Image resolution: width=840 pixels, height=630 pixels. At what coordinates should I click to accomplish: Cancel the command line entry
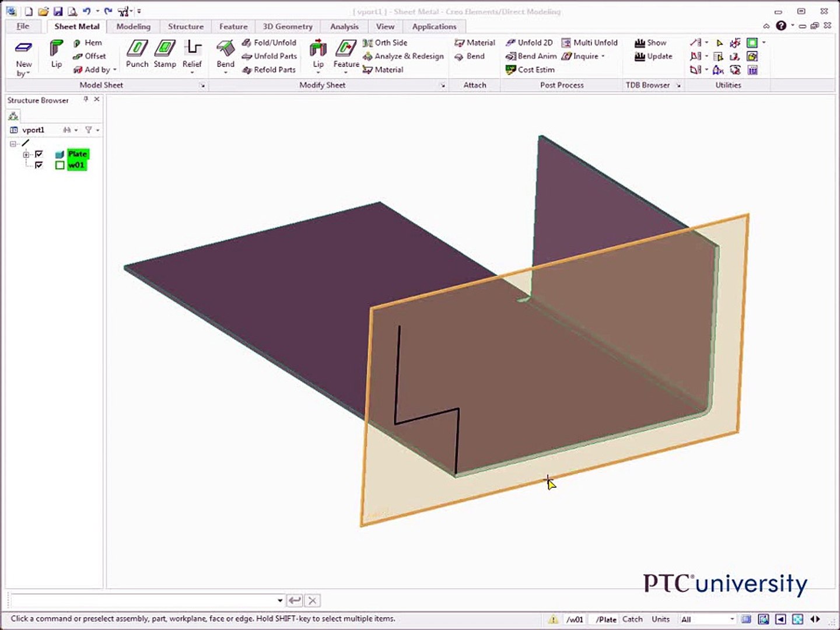pos(313,600)
